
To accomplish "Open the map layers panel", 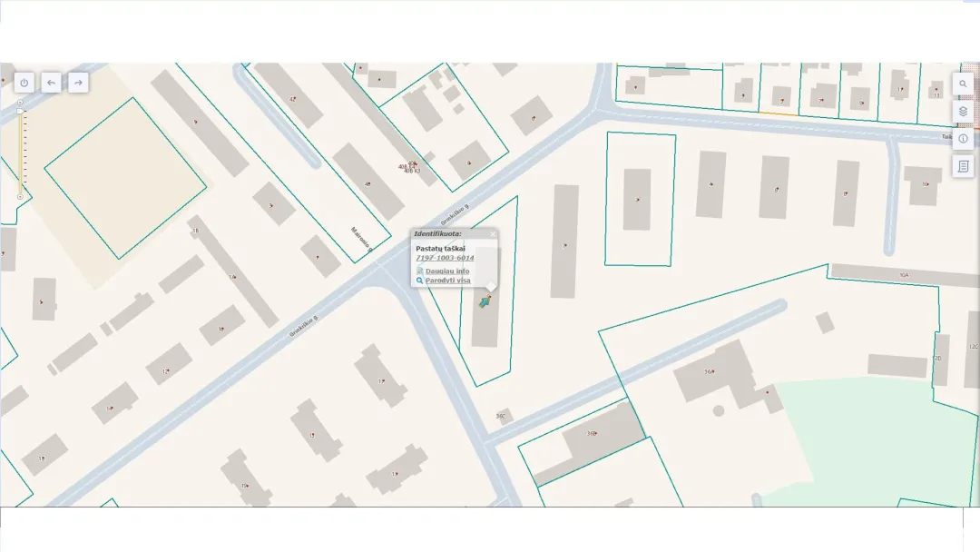I will [x=963, y=112].
